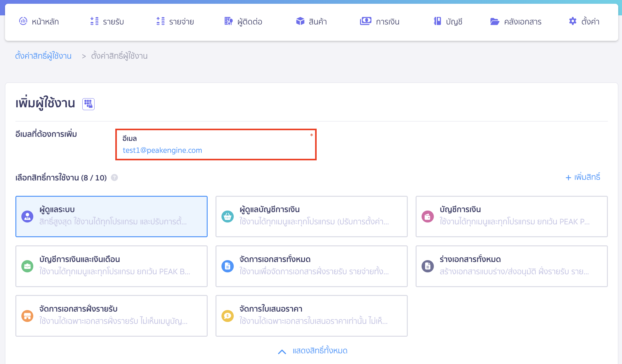This screenshot has height=364, width=622.
Task: Choose the จัดการใบเสนอราคา permission
Action: pos(311,316)
